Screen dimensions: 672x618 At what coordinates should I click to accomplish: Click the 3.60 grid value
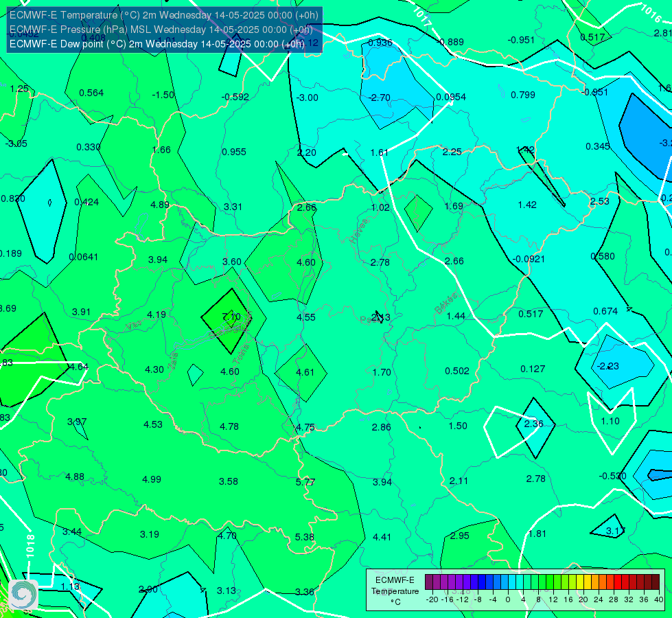tap(232, 262)
